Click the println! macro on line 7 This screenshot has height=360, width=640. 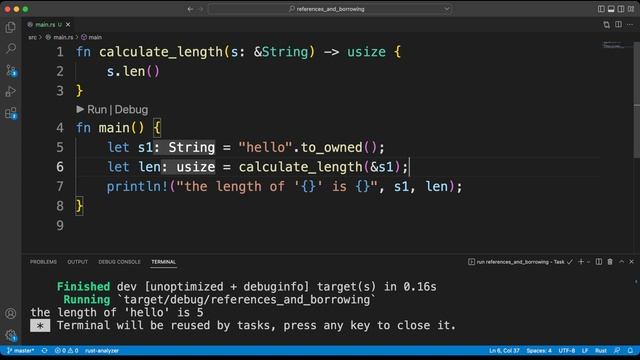pyautogui.click(x=137, y=187)
